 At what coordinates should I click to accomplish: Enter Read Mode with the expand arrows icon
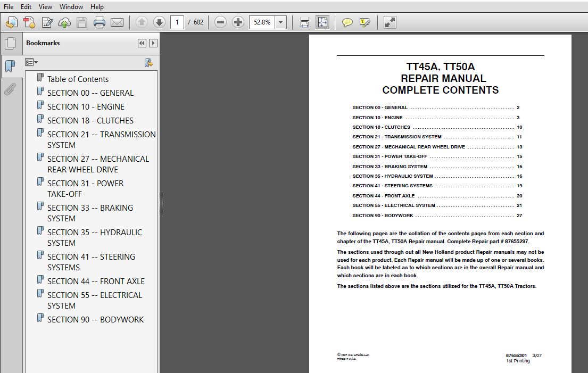click(390, 22)
